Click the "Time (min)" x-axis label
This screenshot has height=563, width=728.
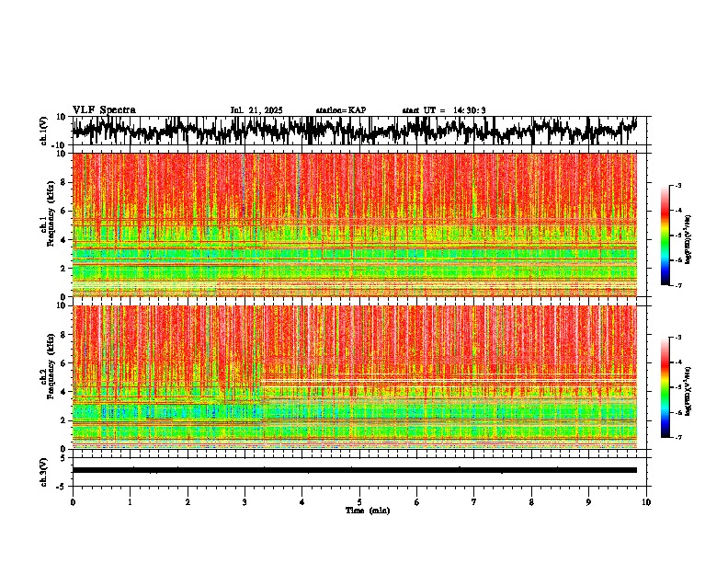click(368, 511)
